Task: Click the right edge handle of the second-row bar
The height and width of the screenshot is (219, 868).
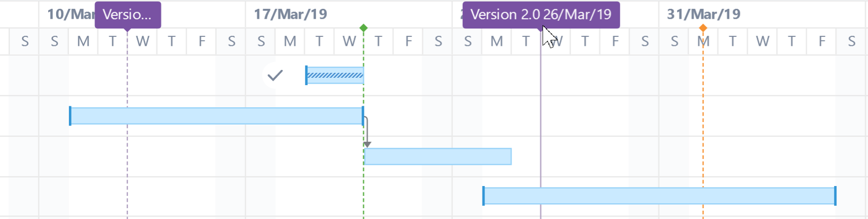Action: click(363, 116)
